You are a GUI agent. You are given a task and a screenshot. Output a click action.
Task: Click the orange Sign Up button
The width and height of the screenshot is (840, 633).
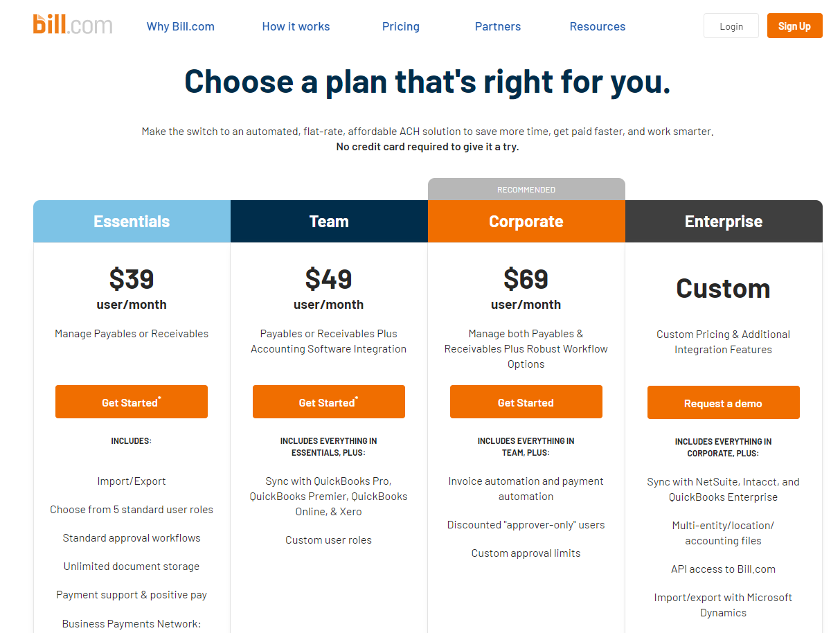pos(794,26)
